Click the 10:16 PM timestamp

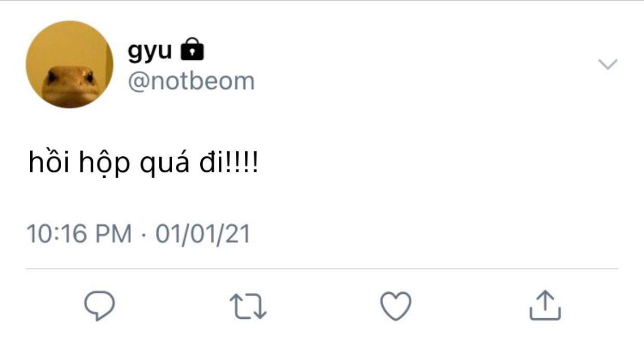coord(79,234)
